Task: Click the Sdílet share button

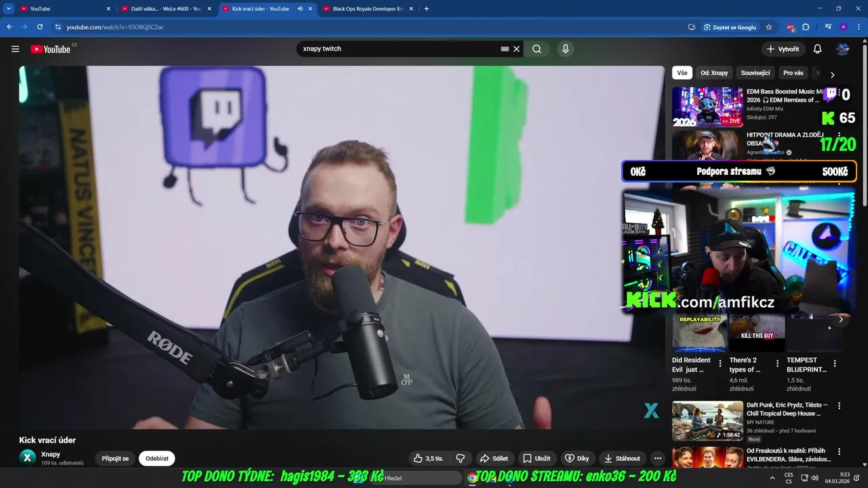Action: (x=494, y=459)
